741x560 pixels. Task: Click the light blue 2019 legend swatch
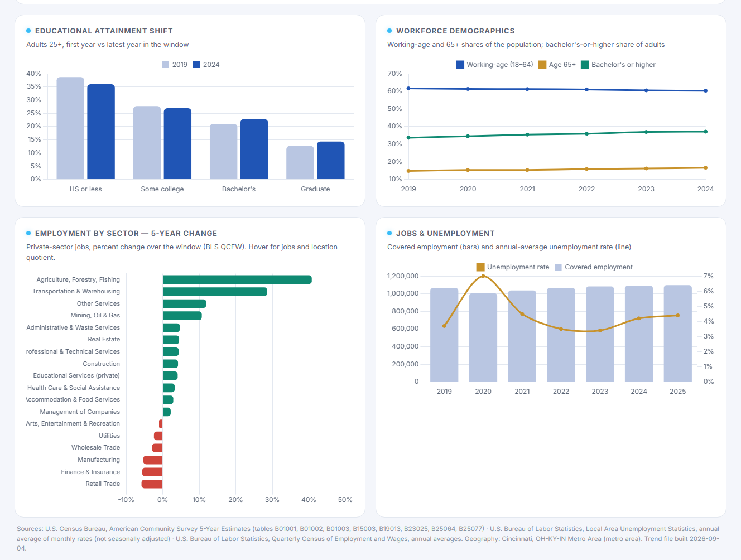pyautogui.click(x=166, y=65)
